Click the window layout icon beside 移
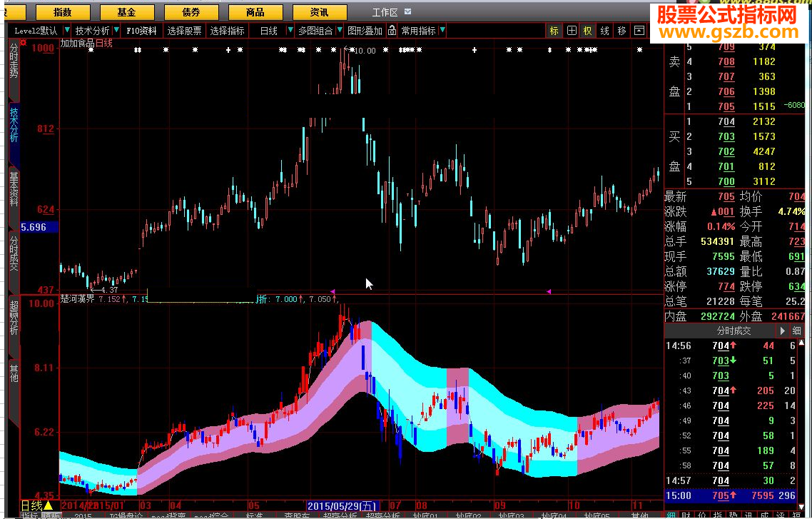This screenshot has height=519, width=812. 639,31
